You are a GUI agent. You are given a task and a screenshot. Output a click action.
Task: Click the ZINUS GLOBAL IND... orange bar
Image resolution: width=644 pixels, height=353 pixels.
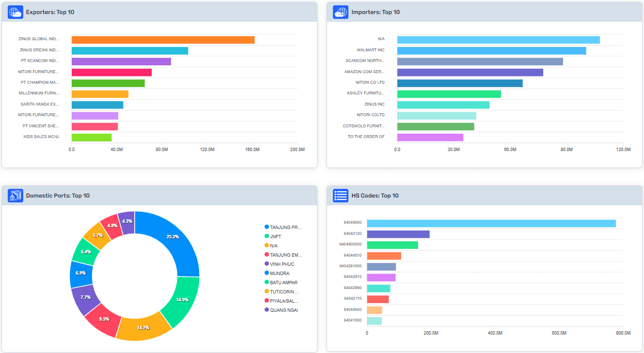[x=163, y=40]
